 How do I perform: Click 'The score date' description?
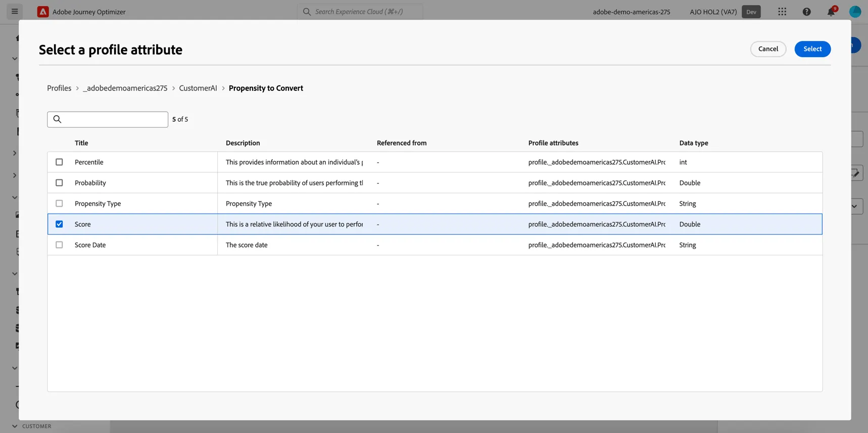tap(247, 245)
